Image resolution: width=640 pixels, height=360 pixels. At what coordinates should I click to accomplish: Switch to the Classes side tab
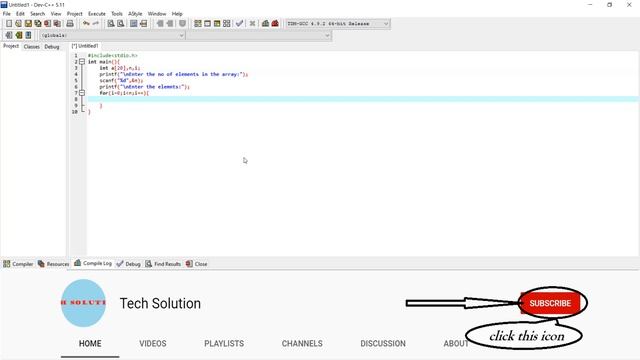(31, 47)
